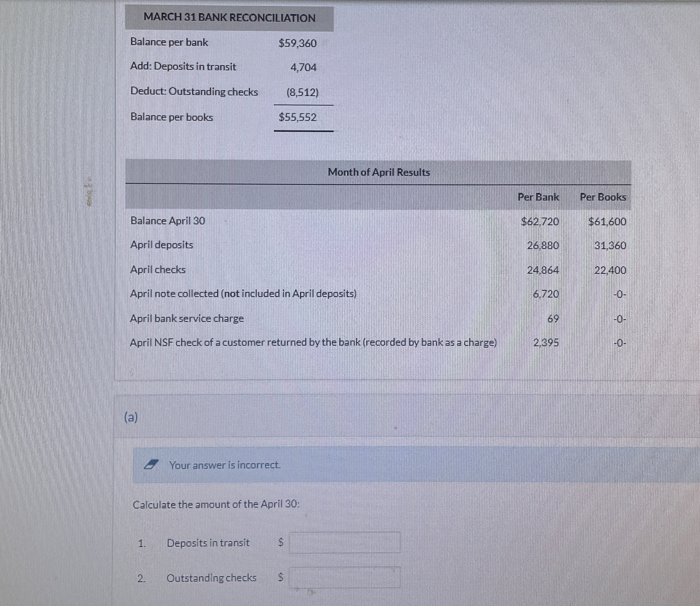Click the -0- in bank service charge row
The width and height of the screenshot is (700, 606).
click(x=620, y=319)
